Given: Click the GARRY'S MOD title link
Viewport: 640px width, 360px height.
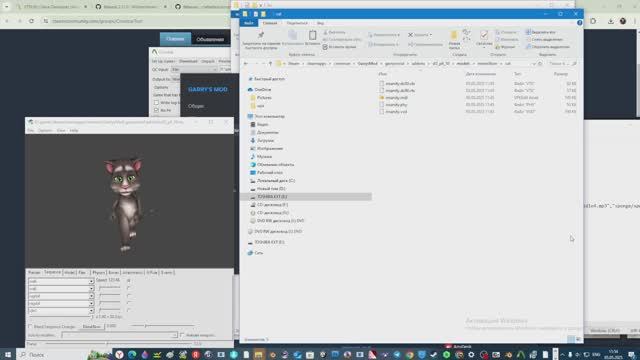Looking at the screenshot, I should coord(208,89).
